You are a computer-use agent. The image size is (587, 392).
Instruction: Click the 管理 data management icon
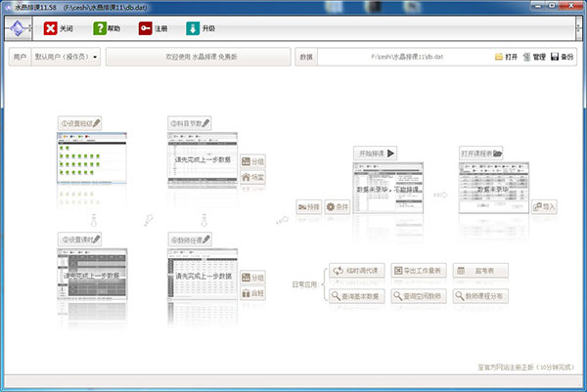[x=534, y=58]
